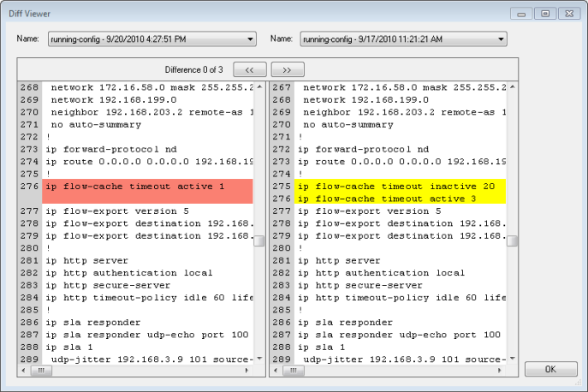Click left line 'ip http authentication local'
The image size is (588, 392).
(x=129, y=273)
